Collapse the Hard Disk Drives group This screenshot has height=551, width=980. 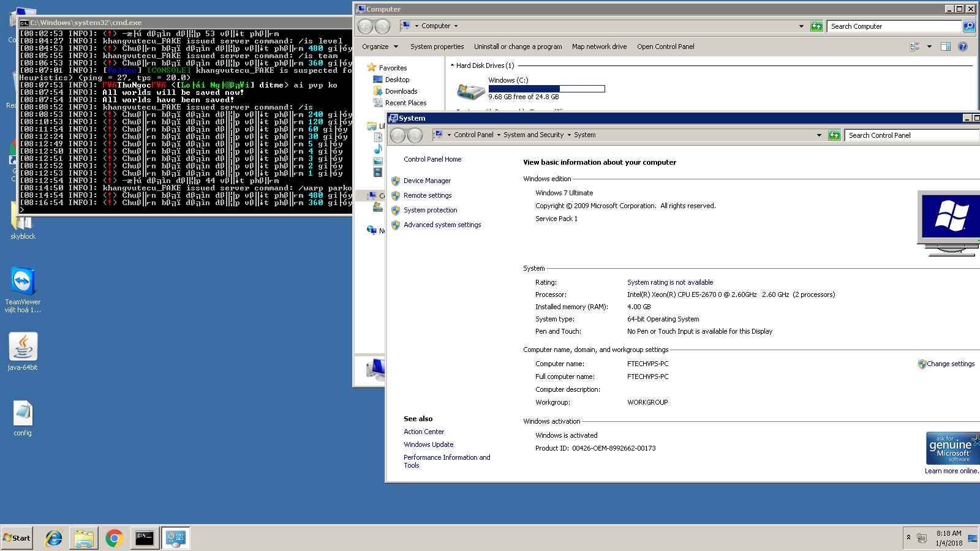click(452, 66)
